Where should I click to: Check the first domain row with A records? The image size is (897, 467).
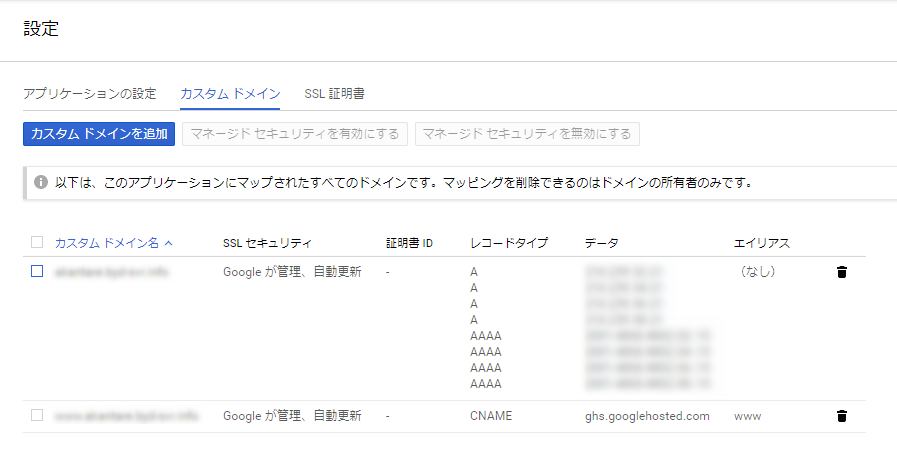tap(37, 271)
